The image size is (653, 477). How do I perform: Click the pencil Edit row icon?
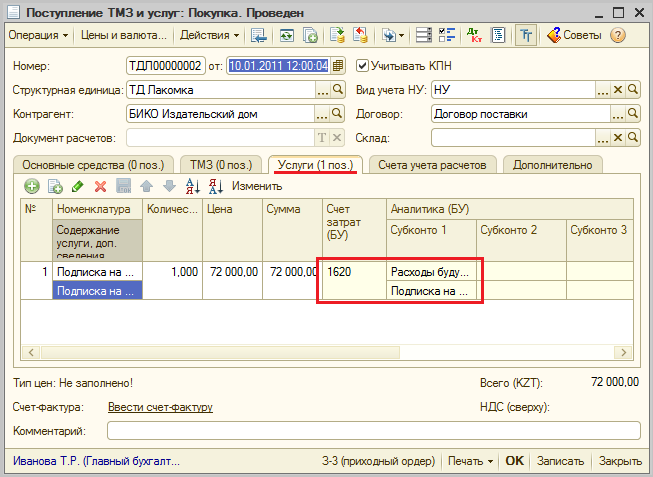coord(78,186)
